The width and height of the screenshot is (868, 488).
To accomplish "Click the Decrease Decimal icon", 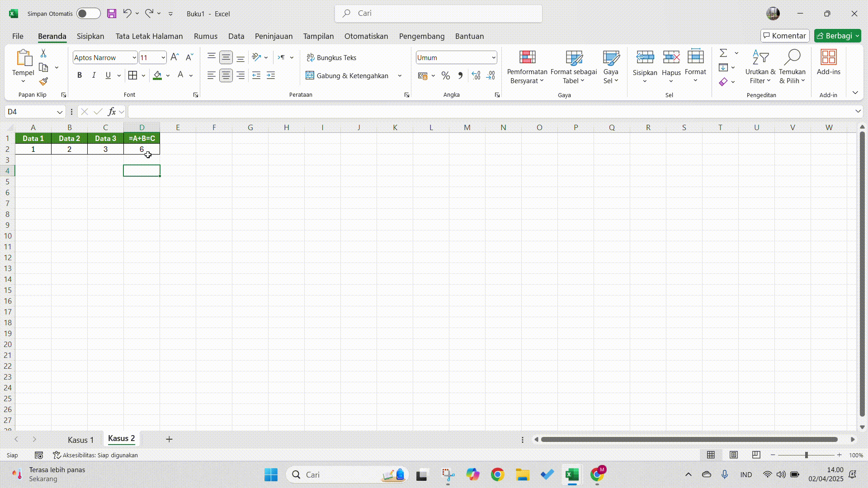I will tap(491, 75).
